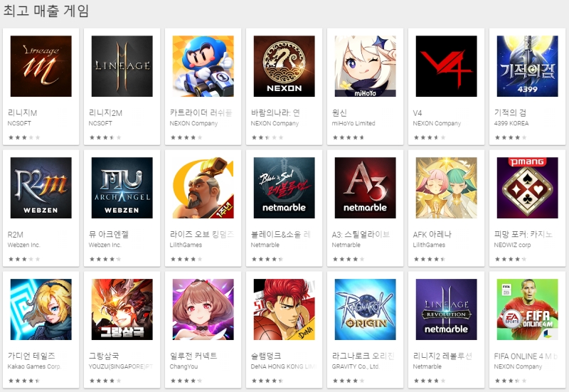Open the 최고 매출 게임 section heading
The image size is (569, 392).
[x=46, y=11]
